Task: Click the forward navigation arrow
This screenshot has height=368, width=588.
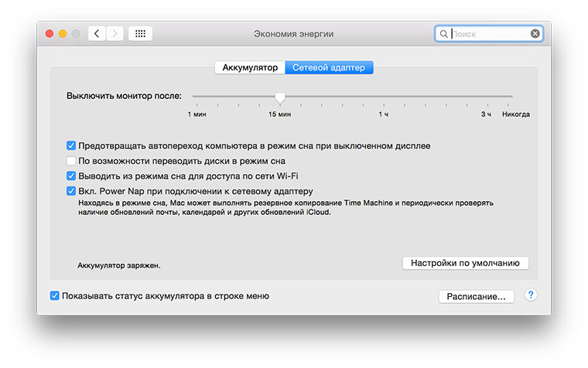Action: (x=115, y=34)
